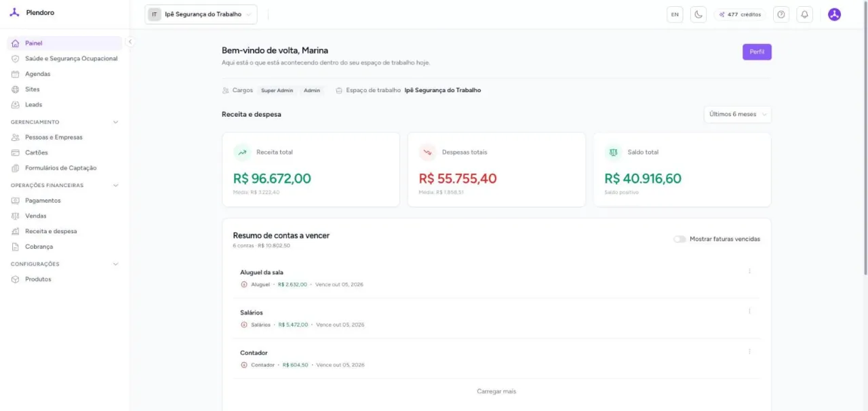Open options menu for Aluguel da sala
The image size is (868, 411).
point(749,271)
